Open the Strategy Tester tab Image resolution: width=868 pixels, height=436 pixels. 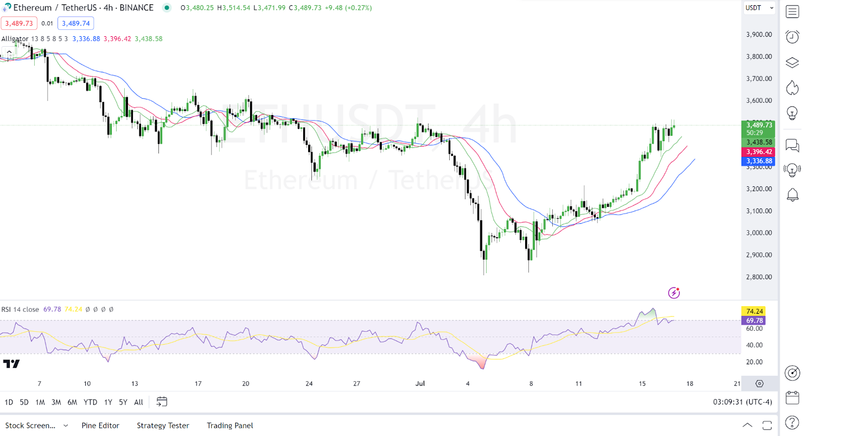coord(163,426)
